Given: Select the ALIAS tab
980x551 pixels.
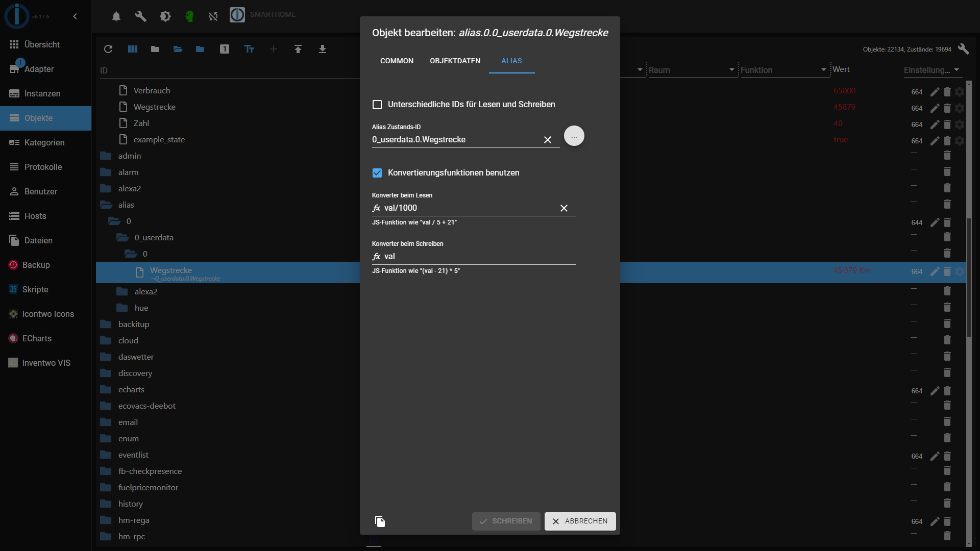Looking at the screenshot, I should coord(511,61).
